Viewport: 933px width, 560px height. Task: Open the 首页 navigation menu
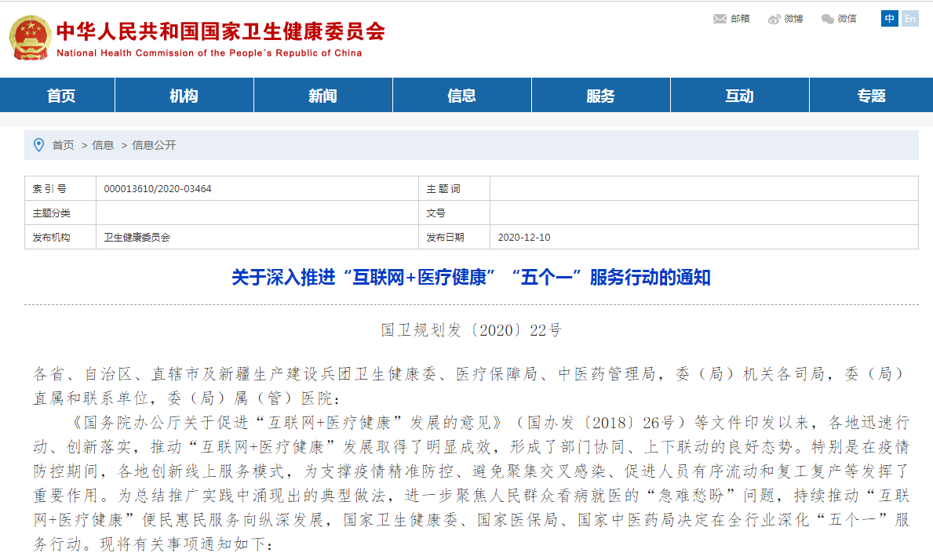(60, 96)
